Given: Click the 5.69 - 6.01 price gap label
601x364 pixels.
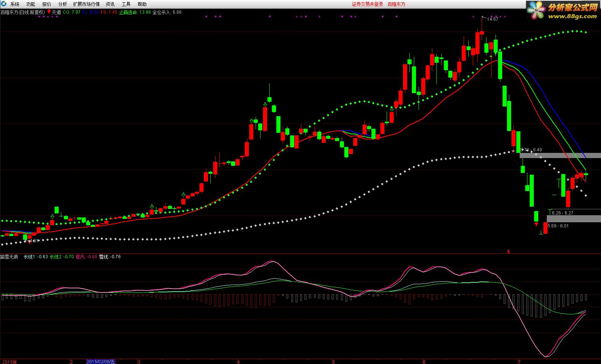Looking at the screenshot, I should 558,226.
